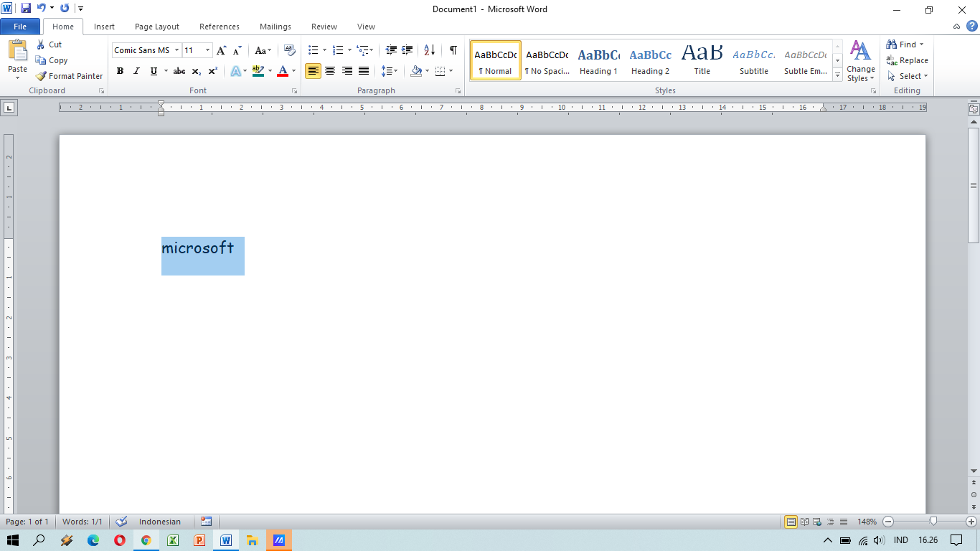Select the Cut scissors command
980x551 pixels.
49,44
